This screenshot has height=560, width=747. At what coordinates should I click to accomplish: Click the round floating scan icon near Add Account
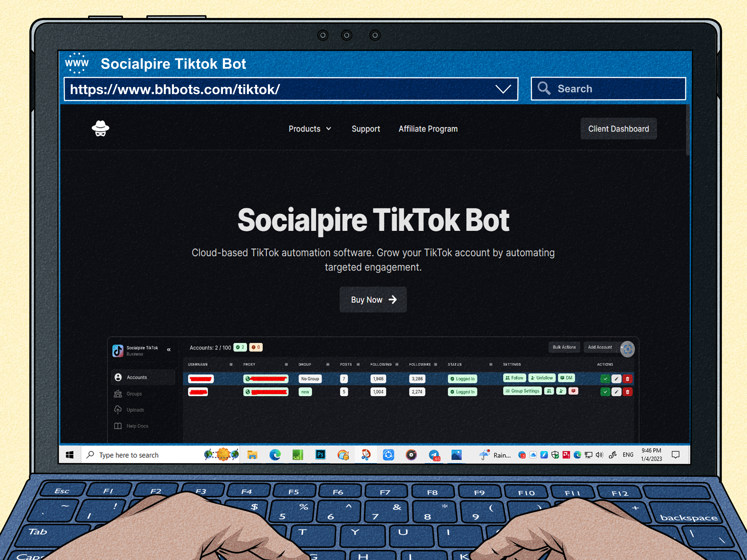click(627, 349)
